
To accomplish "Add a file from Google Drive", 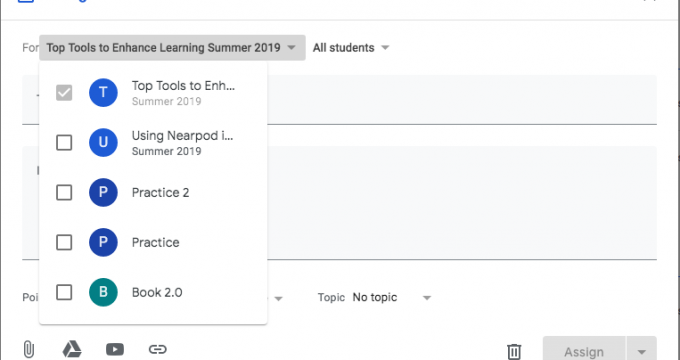I will (72, 349).
